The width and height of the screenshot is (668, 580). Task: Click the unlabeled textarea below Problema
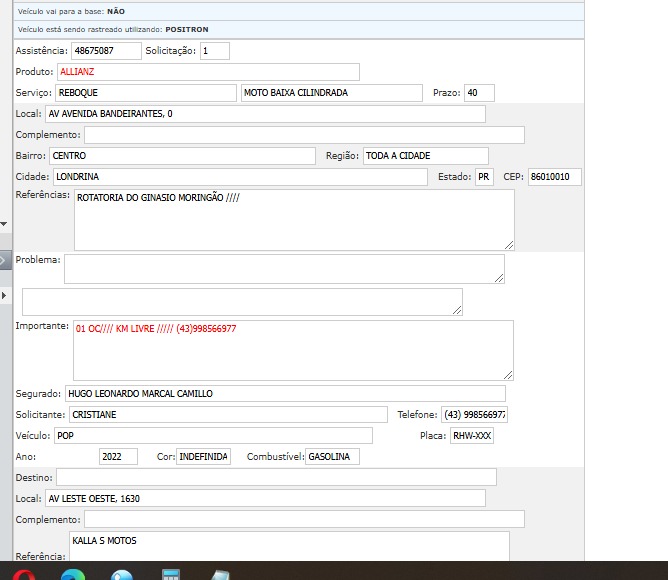(242, 302)
